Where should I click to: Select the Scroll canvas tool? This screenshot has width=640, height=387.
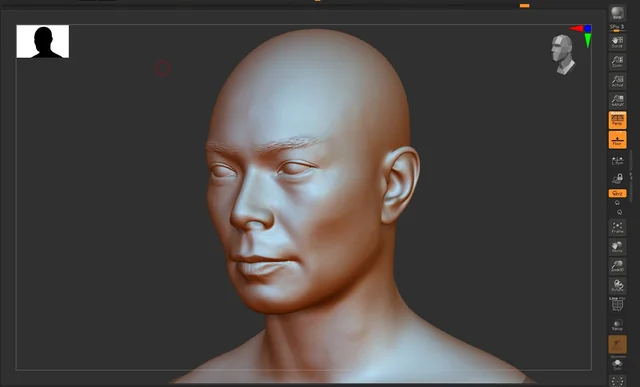point(617,42)
